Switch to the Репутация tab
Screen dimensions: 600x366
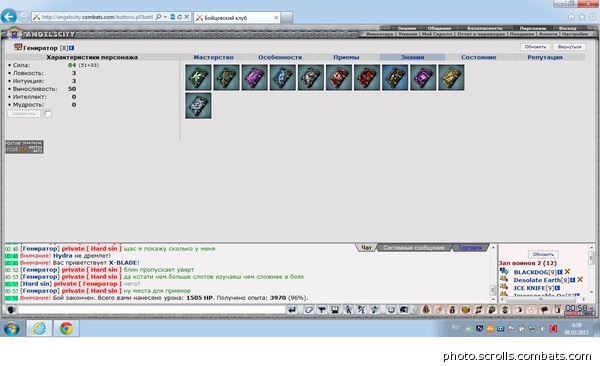545,57
